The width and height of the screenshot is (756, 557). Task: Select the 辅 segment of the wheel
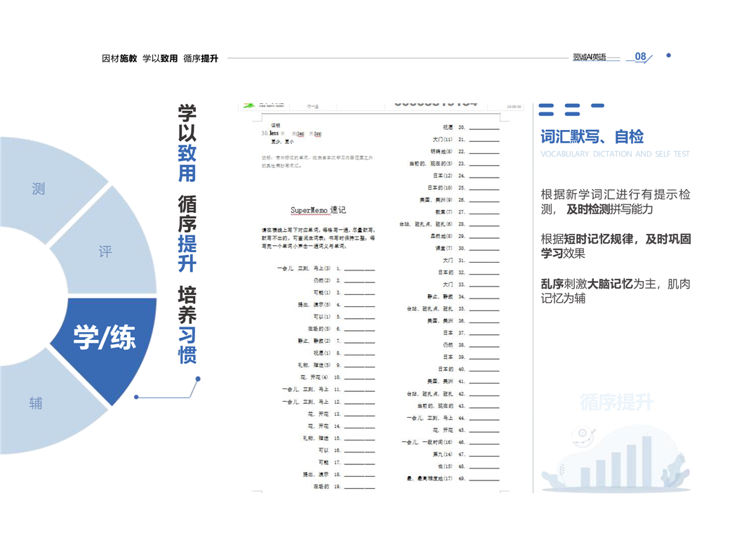(36, 402)
